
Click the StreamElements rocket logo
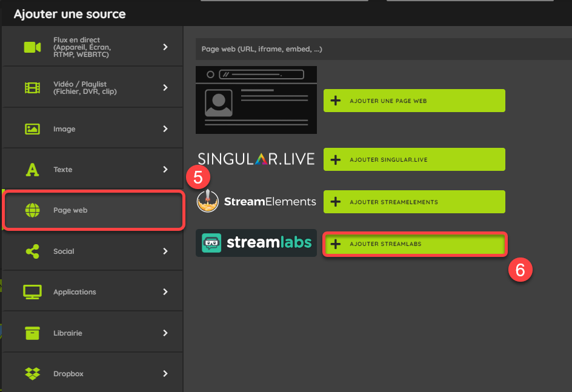[x=208, y=201]
